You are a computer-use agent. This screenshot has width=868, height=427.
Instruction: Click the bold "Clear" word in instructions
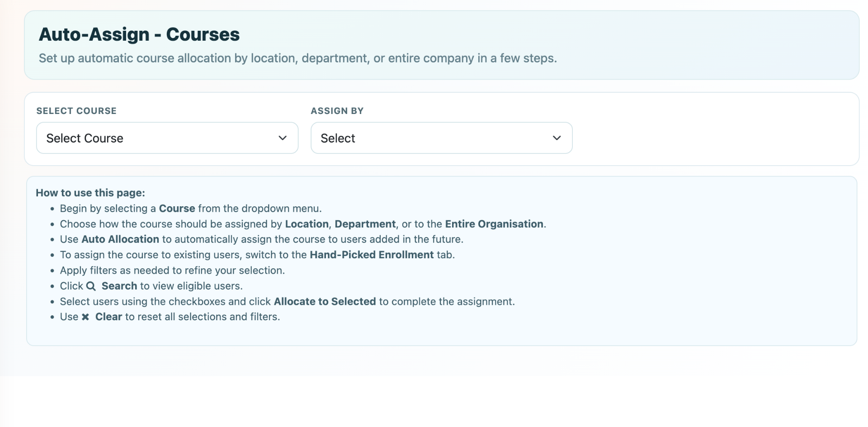pos(108,317)
